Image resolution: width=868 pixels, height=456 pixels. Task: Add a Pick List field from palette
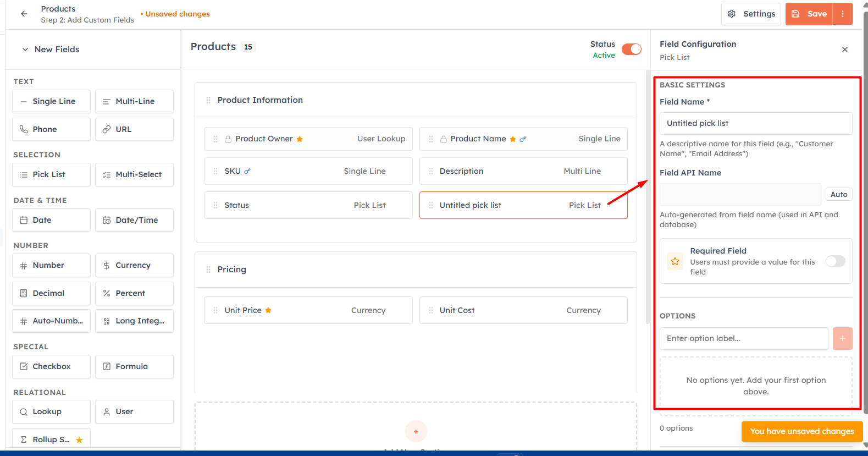tap(51, 174)
